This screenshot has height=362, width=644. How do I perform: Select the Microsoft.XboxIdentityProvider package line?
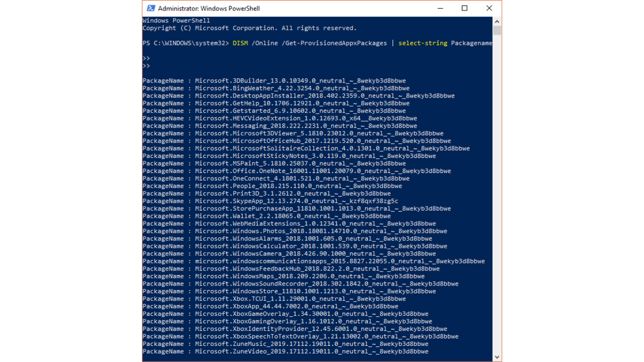tap(295, 328)
